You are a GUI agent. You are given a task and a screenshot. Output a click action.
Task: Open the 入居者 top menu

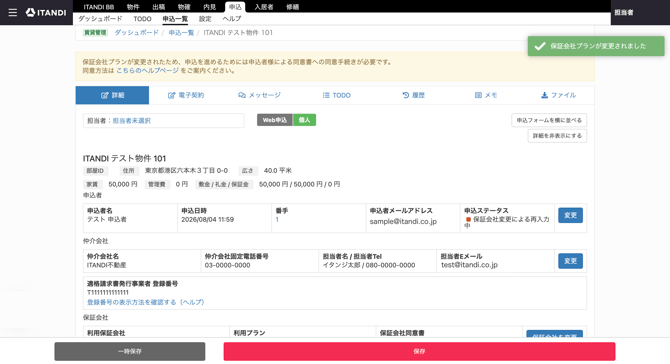(264, 7)
